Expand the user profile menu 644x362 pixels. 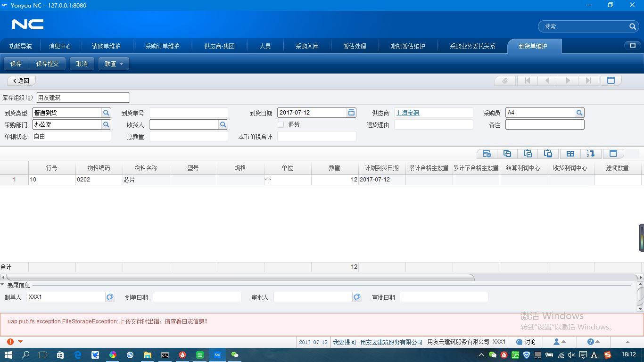[x=559, y=342]
